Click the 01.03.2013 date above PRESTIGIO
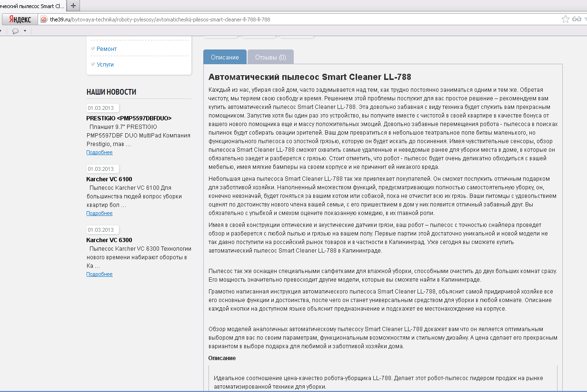587x392 pixels. (103, 108)
